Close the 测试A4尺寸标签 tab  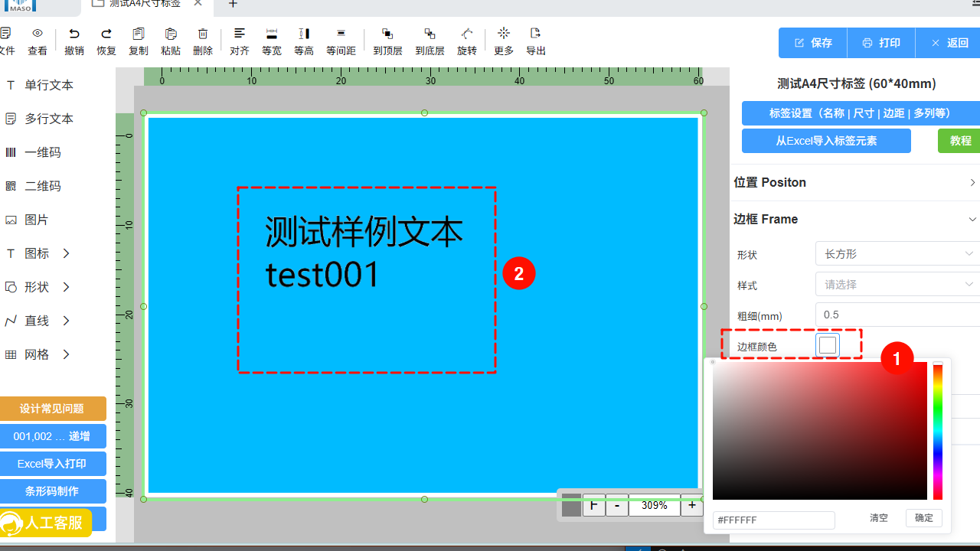click(x=198, y=3)
